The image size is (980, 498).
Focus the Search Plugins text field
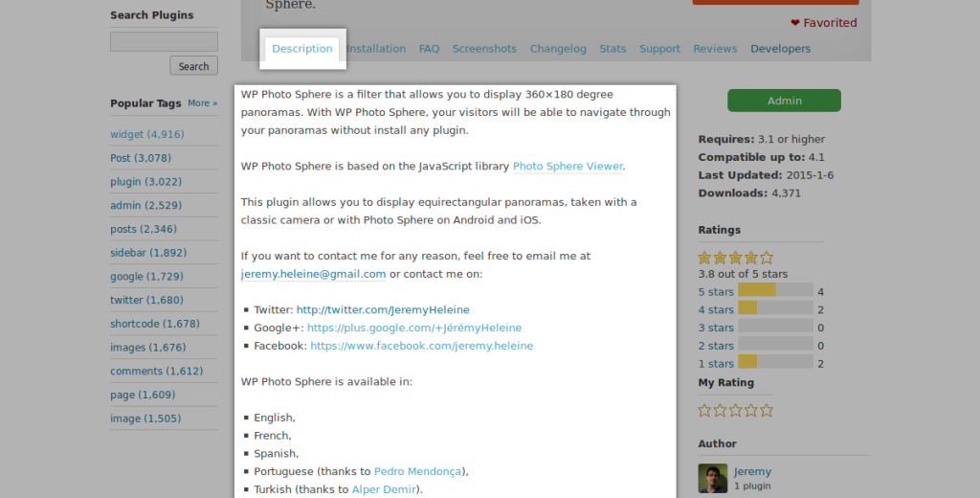pos(165,42)
